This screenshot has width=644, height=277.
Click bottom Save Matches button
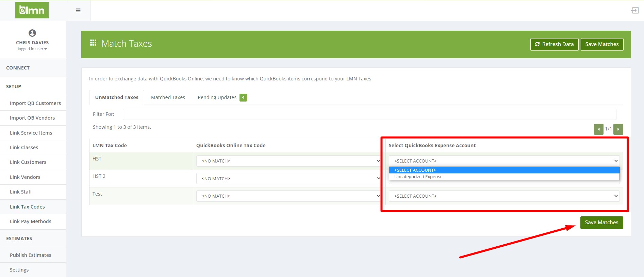pos(601,222)
